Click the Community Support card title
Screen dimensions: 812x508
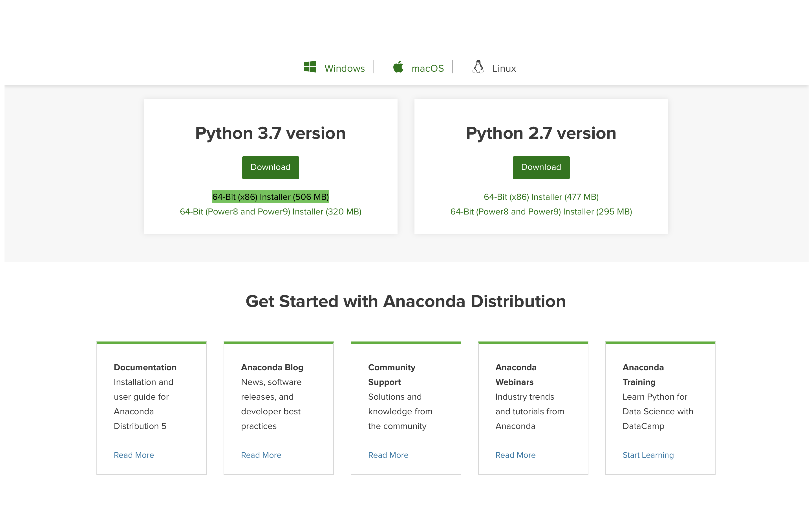click(392, 375)
